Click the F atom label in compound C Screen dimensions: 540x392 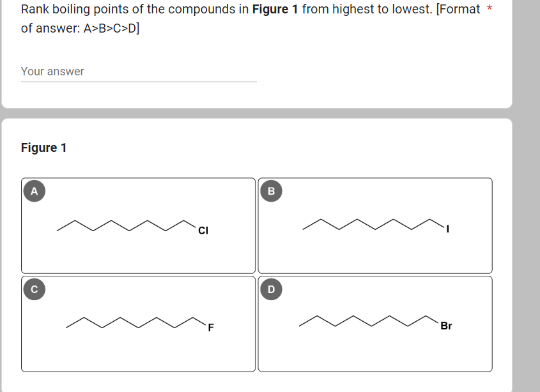211,326
